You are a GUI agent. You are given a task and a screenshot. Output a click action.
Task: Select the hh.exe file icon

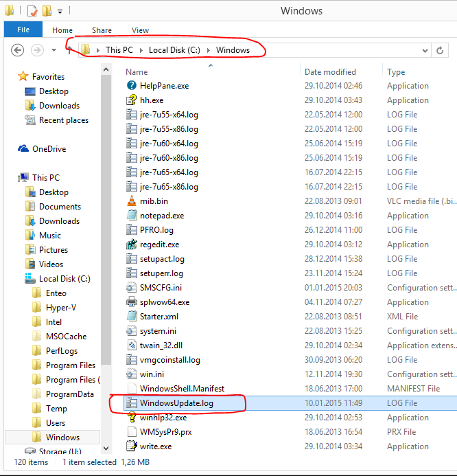coord(132,100)
